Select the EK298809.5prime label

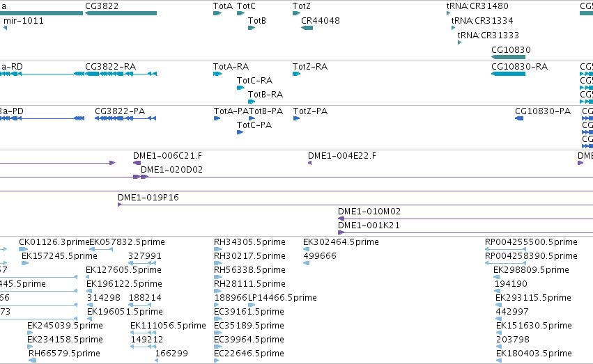pyautogui.click(x=532, y=270)
